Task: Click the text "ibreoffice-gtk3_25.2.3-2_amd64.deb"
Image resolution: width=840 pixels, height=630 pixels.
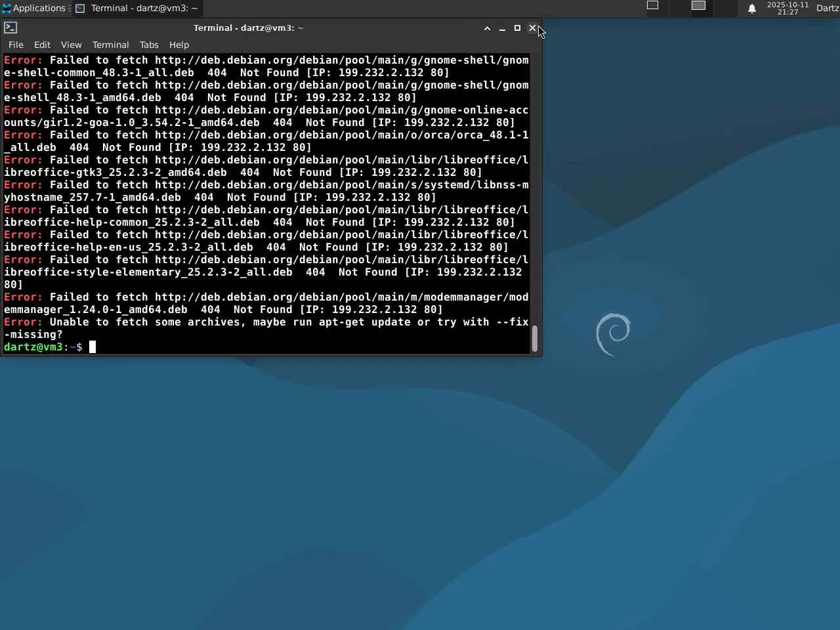Action: click(x=115, y=173)
